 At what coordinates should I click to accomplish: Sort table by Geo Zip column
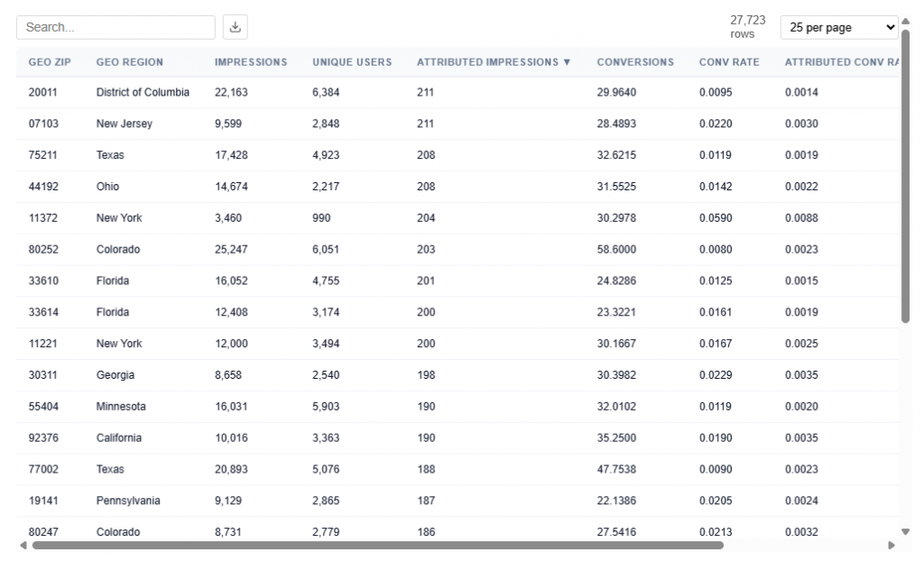click(x=50, y=62)
